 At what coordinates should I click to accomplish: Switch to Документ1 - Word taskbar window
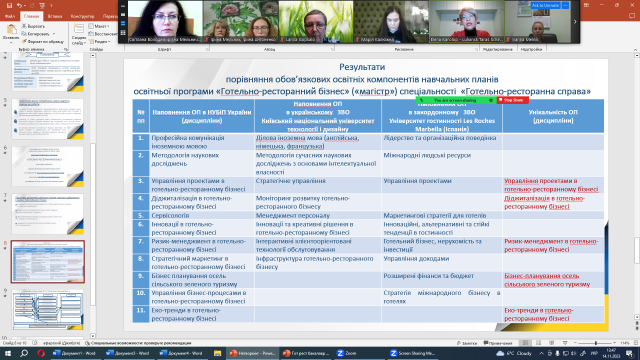(76, 353)
